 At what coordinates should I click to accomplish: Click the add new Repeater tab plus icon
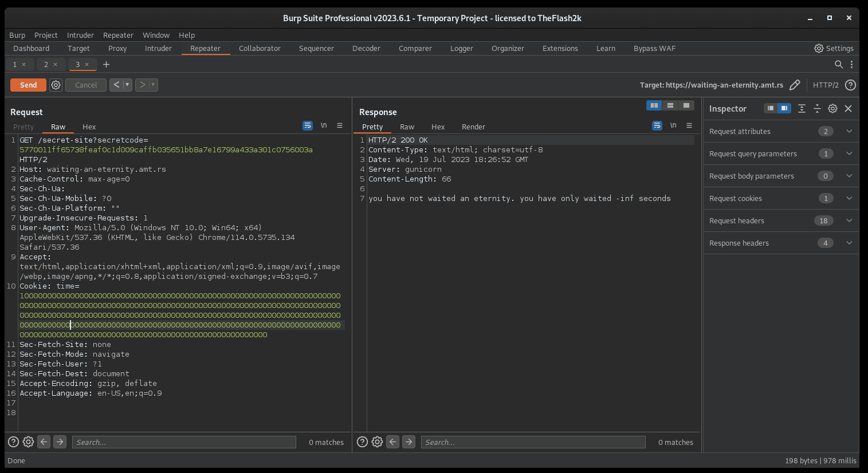106,64
